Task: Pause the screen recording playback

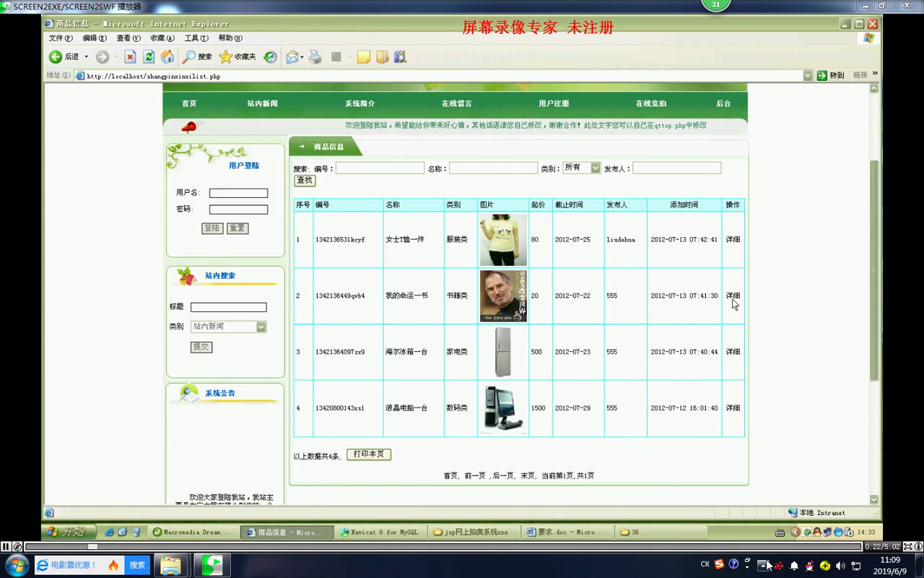Action: 6,547
